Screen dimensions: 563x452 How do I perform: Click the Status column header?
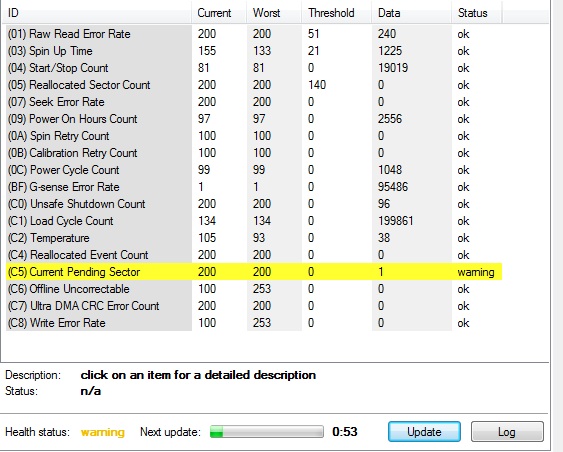477,13
